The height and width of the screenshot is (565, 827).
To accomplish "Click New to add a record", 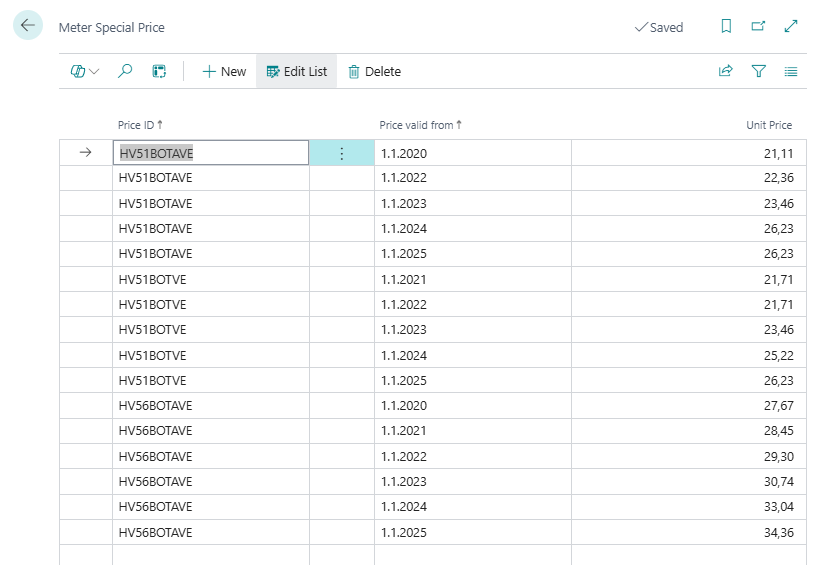I will point(224,71).
